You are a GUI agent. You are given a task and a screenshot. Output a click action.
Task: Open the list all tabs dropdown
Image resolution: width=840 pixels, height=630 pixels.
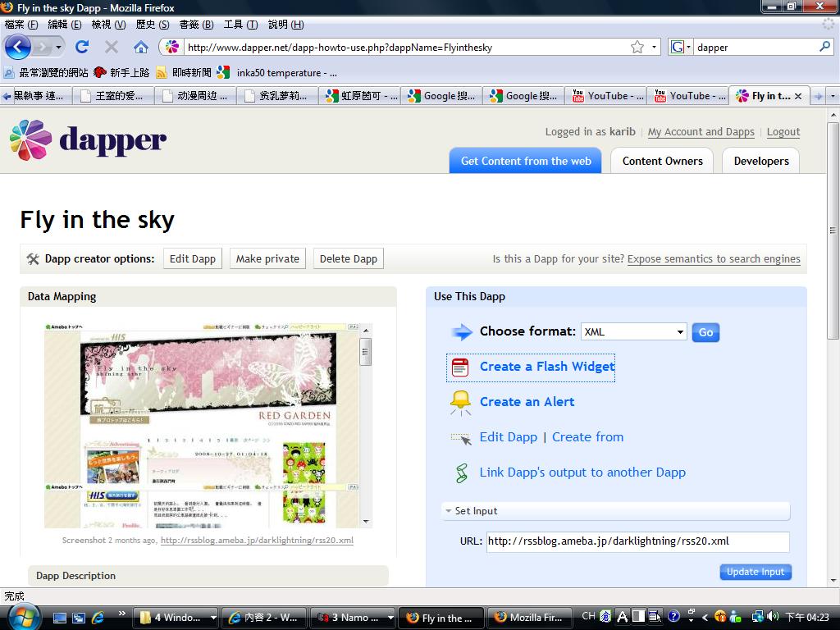tap(833, 97)
